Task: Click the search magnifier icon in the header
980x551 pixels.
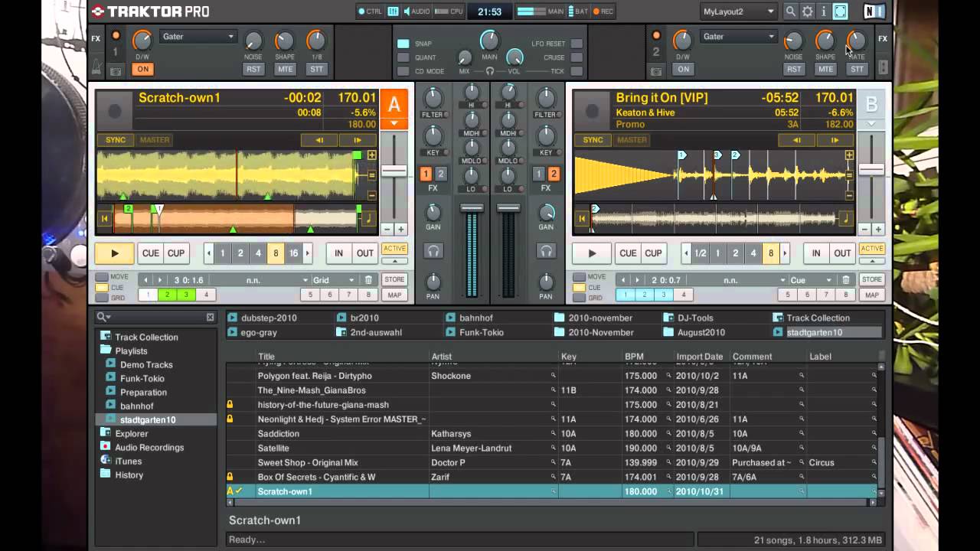Action: point(790,11)
